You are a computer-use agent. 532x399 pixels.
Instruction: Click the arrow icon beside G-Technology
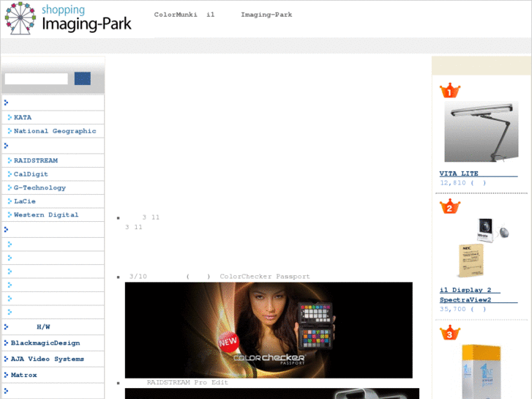pyautogui.click(x=10, y=187)
